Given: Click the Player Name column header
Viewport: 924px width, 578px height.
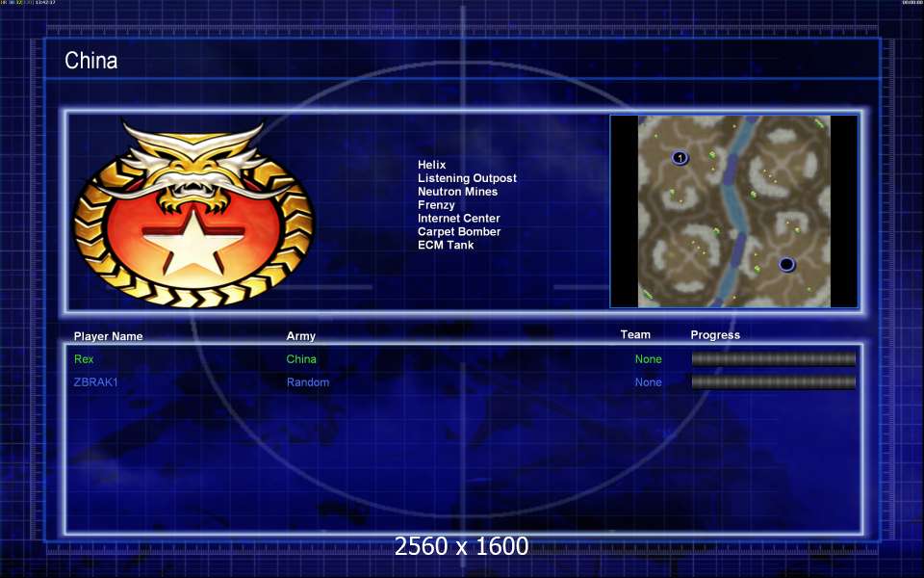Looking at the screenshot, I should point(109,336).
